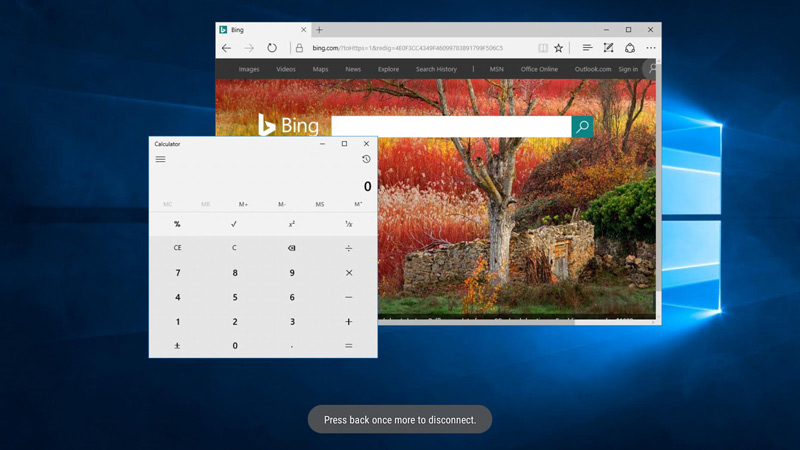Image resolution: width=800 pixels, height=450 pixels.
Task: Click Sign in on Bing
Action: 628,69
